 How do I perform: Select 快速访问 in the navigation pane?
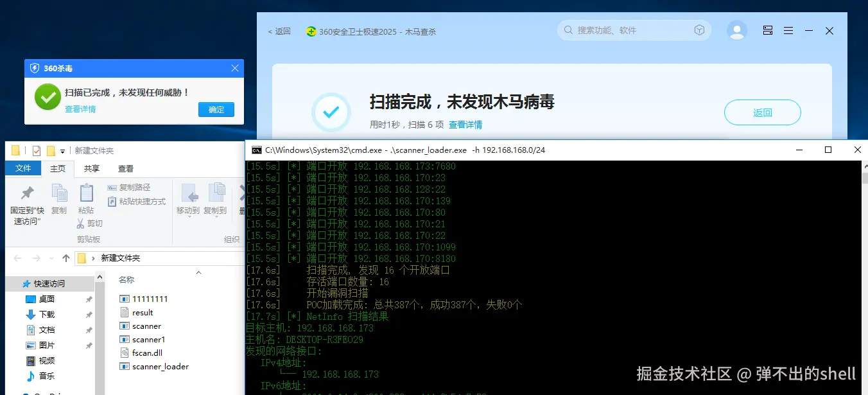pos(49,283)
